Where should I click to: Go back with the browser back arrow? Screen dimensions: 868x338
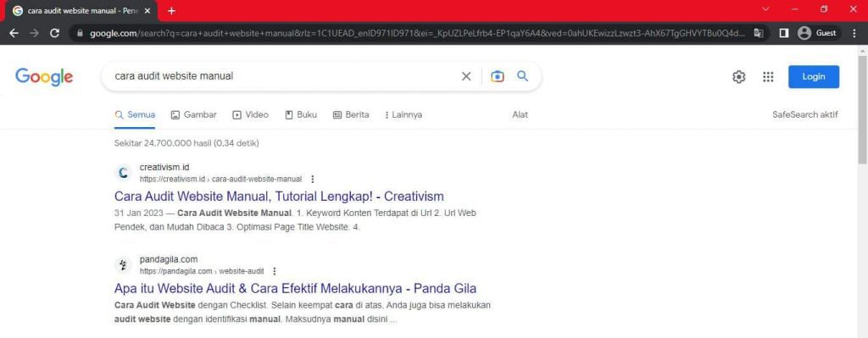[14, 33]
